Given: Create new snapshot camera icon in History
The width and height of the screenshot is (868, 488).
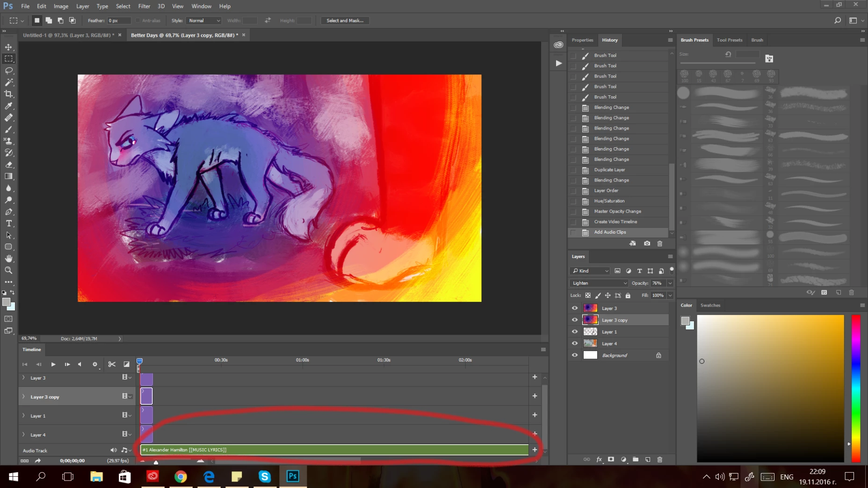Looking at the screenshot, I should point(647,244).
